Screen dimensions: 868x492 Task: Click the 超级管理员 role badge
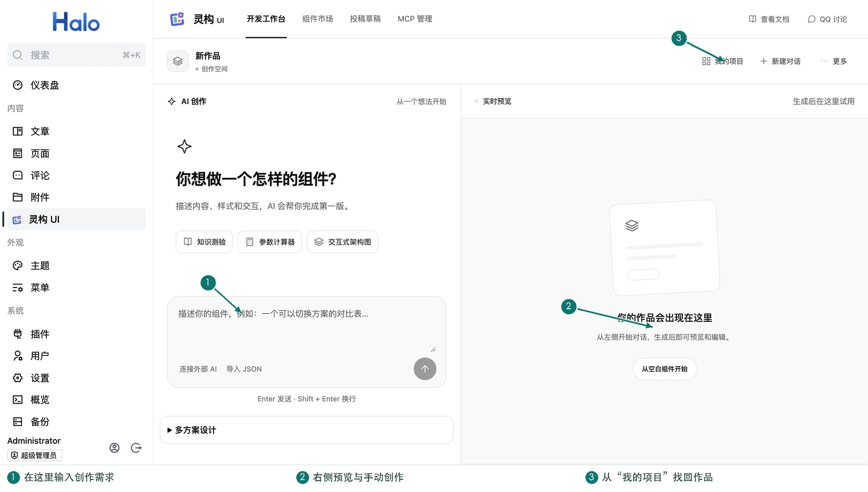(x=35, y=455)
